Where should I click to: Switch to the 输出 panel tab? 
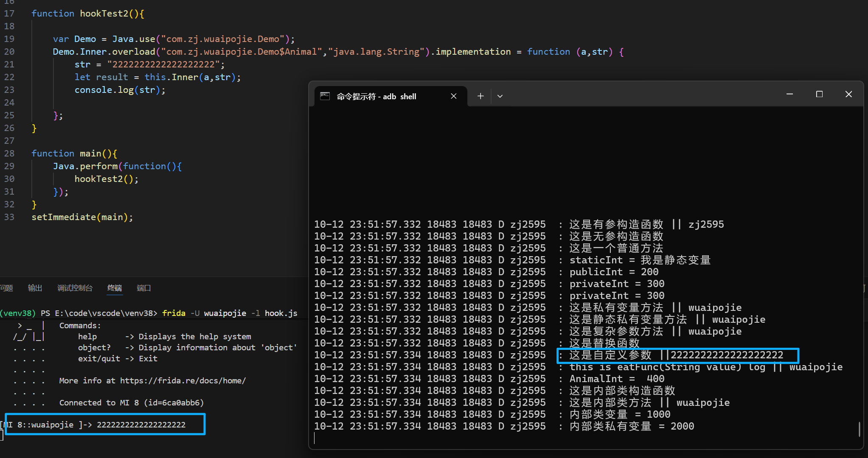35,288
